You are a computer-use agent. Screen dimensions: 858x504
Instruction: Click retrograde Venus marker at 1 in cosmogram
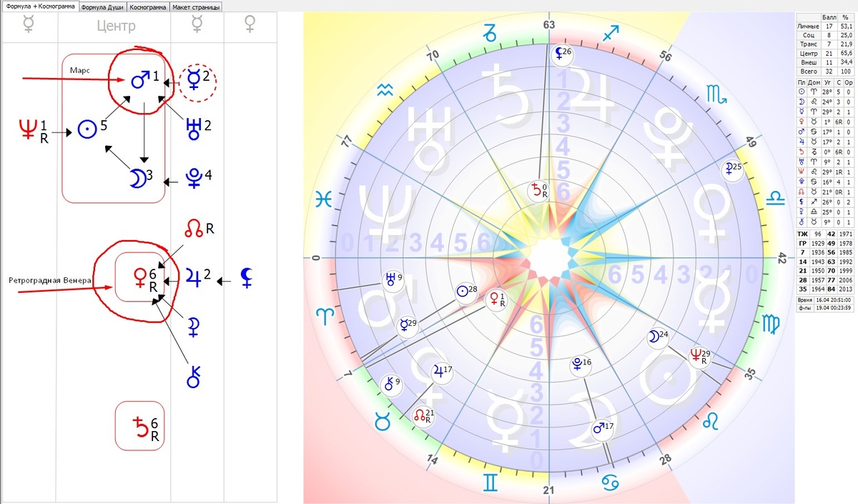click(495, 299)
